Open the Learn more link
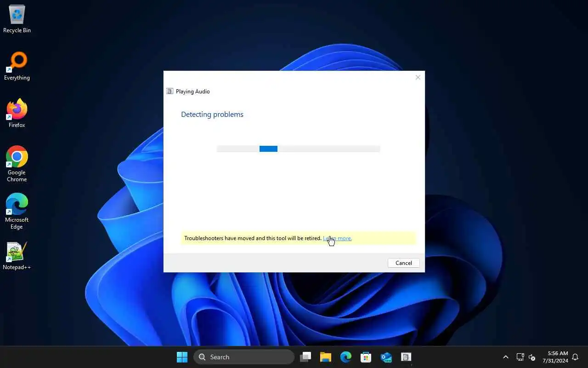This screenshot has width=588, height=368. 337,238
